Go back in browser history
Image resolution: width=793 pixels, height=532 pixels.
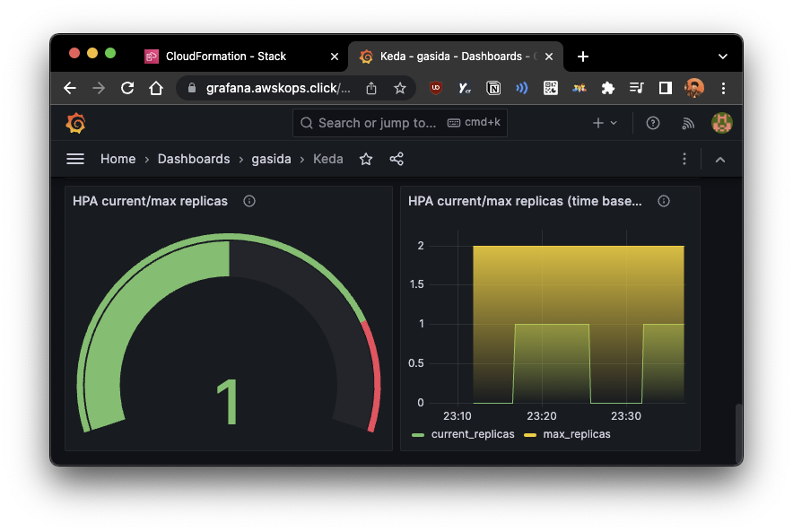[70, 89]
